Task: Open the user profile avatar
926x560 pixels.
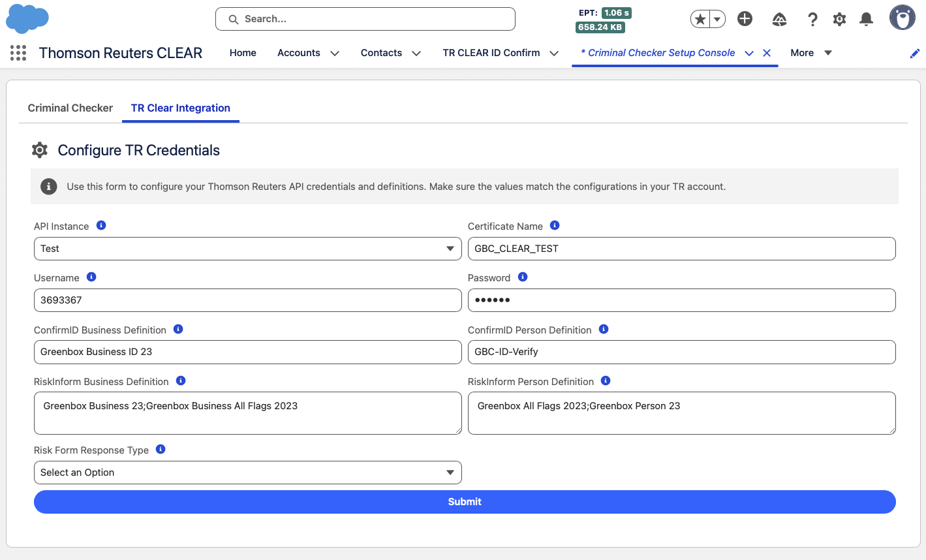Action: pos(903,18)
